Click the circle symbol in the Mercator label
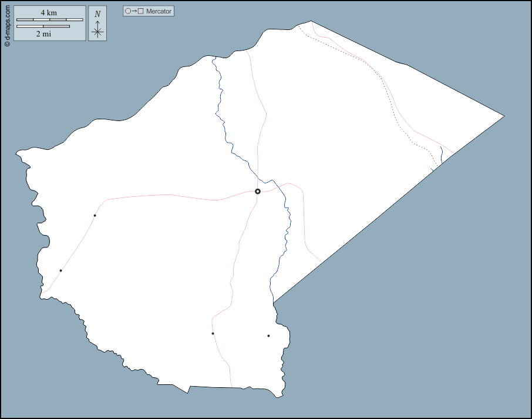Screen dimensions: 532x419 point(128,11)
